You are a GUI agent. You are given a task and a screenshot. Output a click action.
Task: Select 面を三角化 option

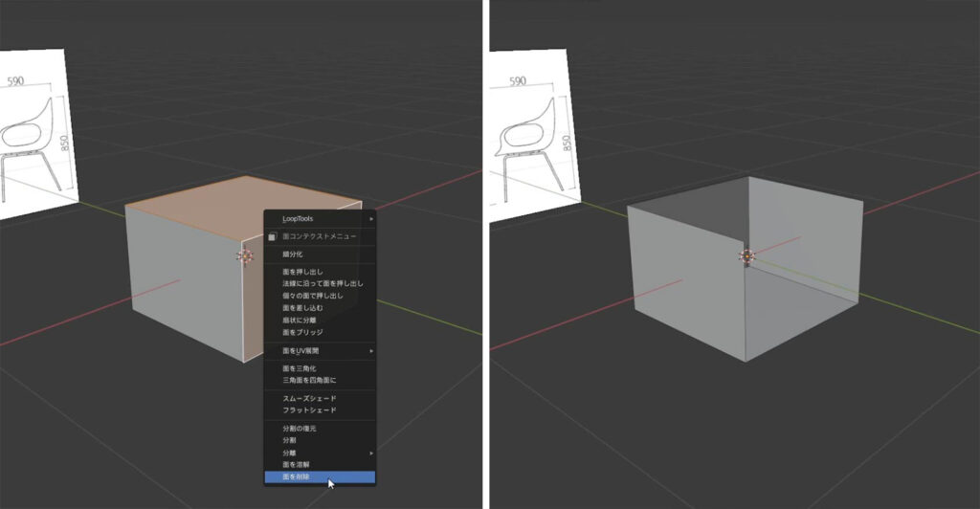coord(299,368)
